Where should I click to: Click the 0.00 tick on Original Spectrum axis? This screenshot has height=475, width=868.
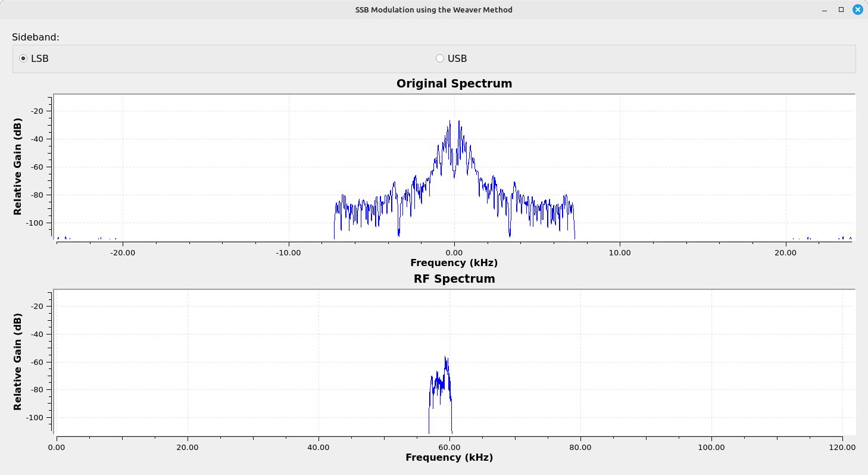pos(454,252)
